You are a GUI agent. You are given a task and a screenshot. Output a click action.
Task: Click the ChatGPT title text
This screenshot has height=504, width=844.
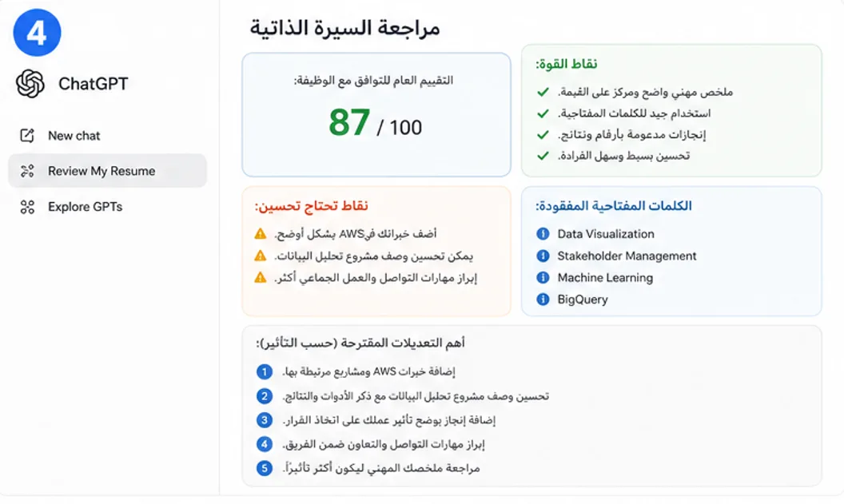94,84
